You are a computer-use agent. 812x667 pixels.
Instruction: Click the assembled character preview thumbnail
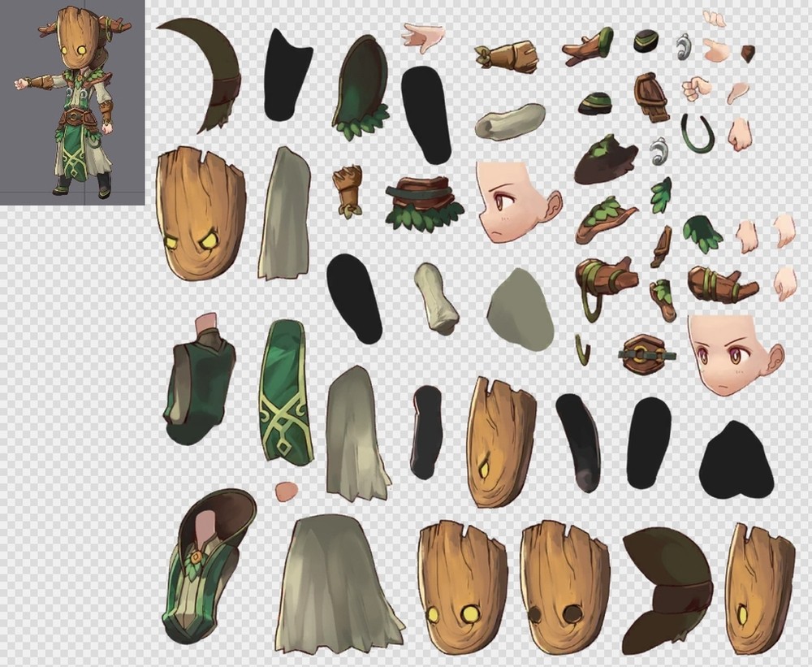coord(72,102)
